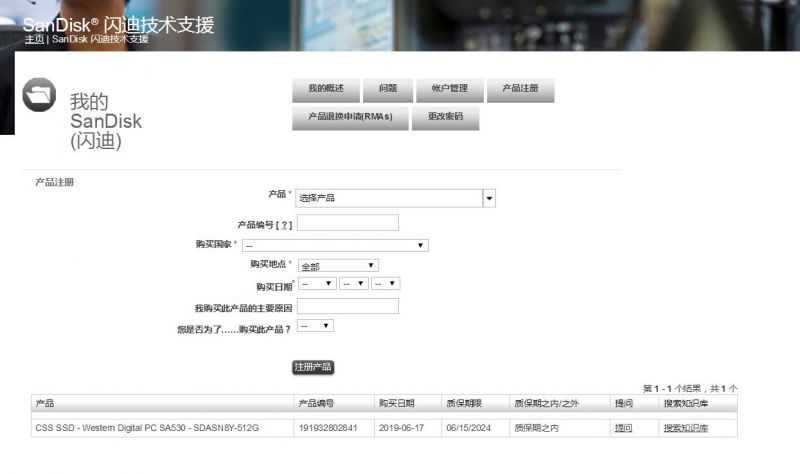This screenshot has width=800, height=474.
Task: Click the round folder icon beside 我的 SanDisk
Action: pyautogui.click(x=42, y=94)
